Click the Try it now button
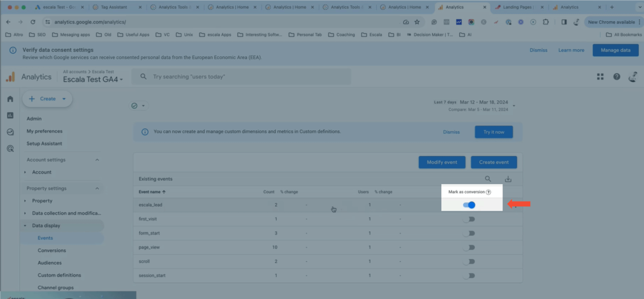This screenshot has height=299, width=644. 494,132
